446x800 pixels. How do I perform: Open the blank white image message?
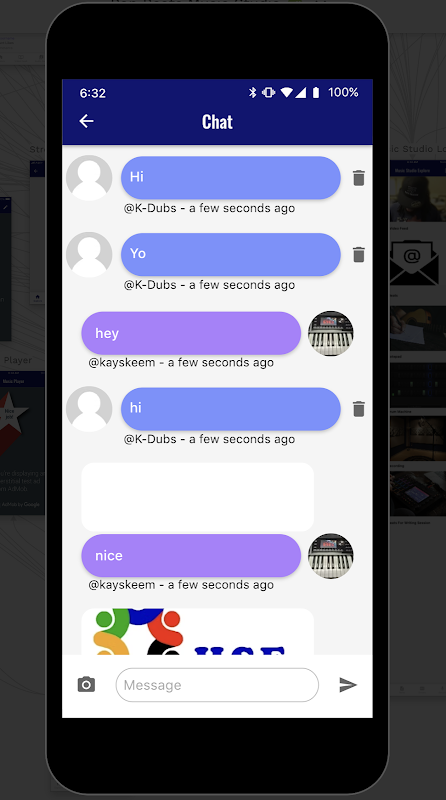(x=197, y=497)
